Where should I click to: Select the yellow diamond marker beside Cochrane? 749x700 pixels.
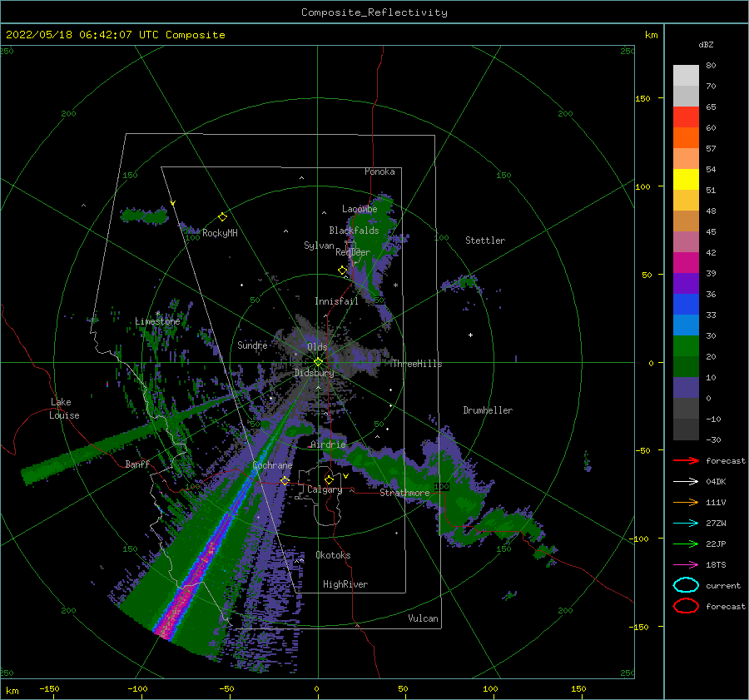pyautogui.click(x=285, y=480)
